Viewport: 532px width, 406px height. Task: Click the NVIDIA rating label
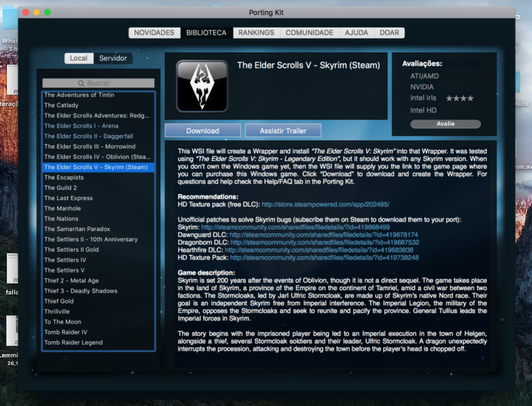click(422, 87)
